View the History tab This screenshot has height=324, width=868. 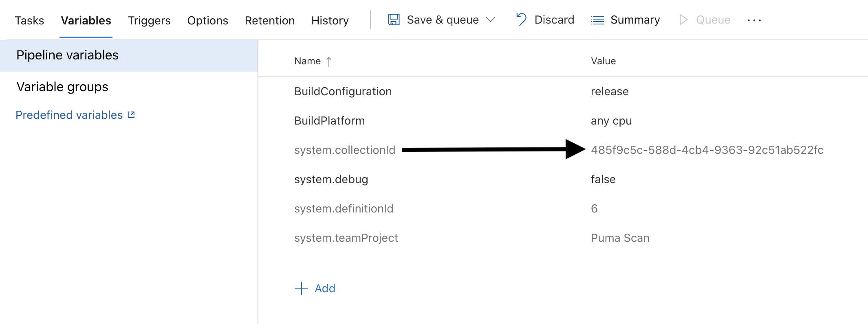(330, 20)
